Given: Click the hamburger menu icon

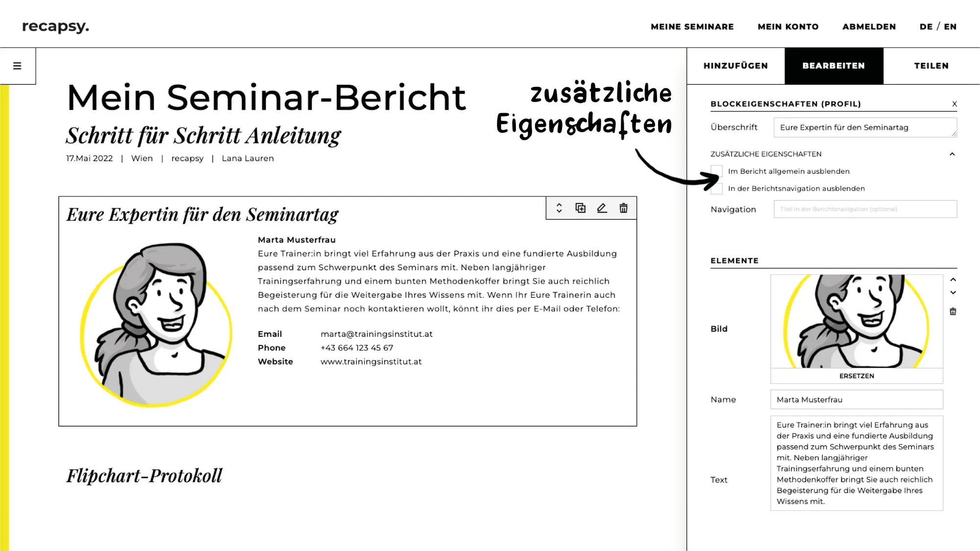Looking at the screenshot, I should coord(17,65).
